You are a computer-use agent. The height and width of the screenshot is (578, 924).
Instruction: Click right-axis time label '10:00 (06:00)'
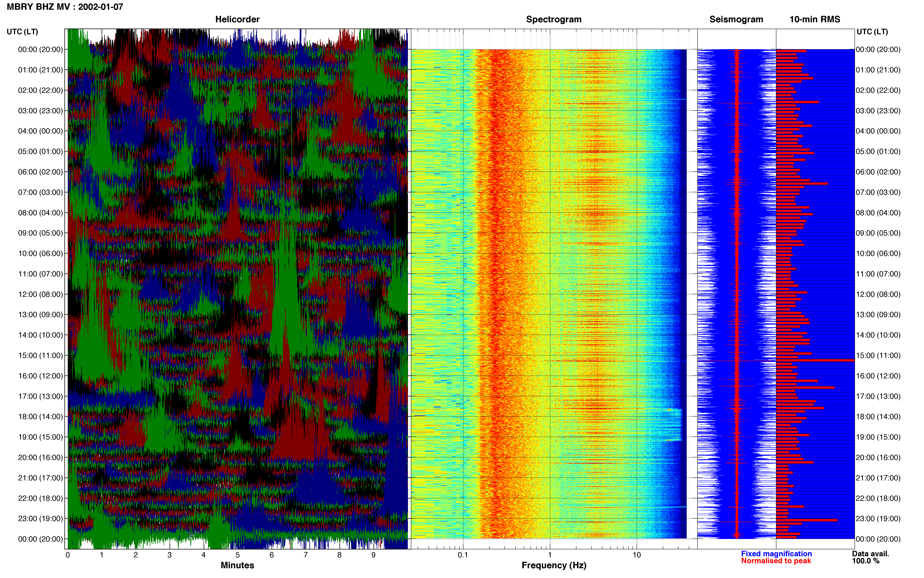(x=878, y=253)
